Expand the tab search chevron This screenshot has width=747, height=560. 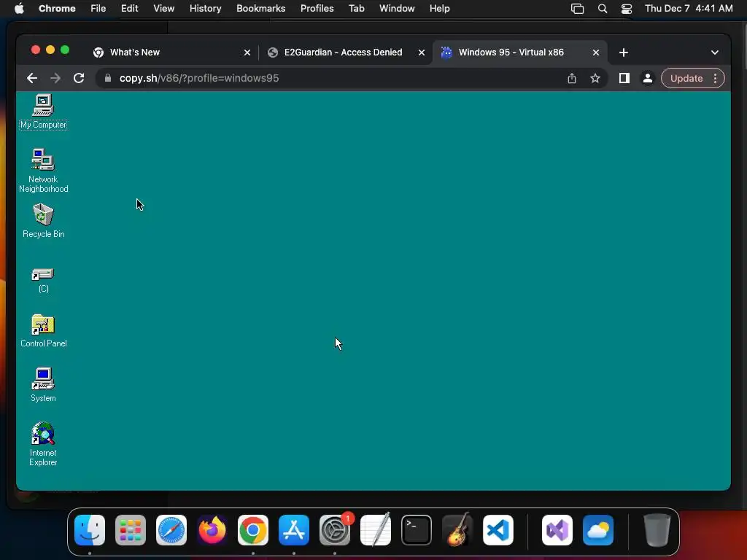715,52
